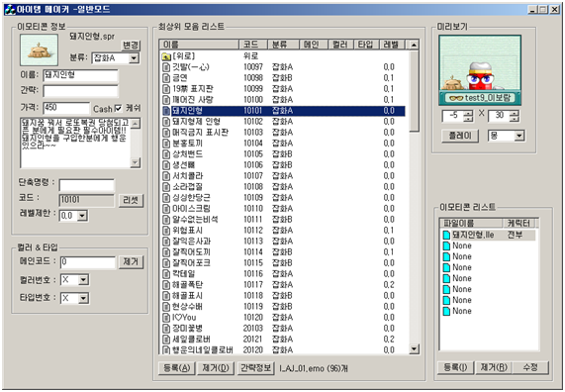The height and width of the screenshot is (392, 565).
Task: Click the 이름 input field
Action: click(81, 76)
